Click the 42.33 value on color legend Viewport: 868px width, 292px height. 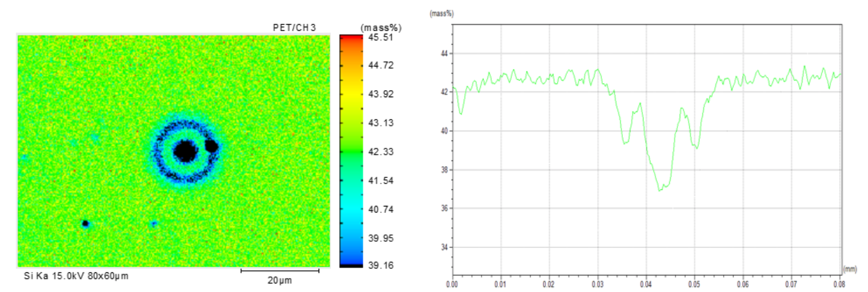click(x=381, y=152)
